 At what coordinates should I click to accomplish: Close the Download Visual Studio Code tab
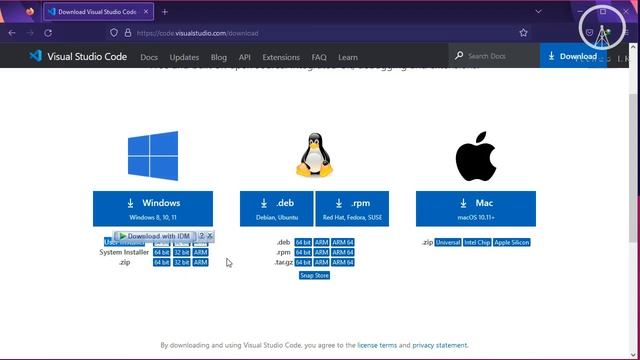146,12
